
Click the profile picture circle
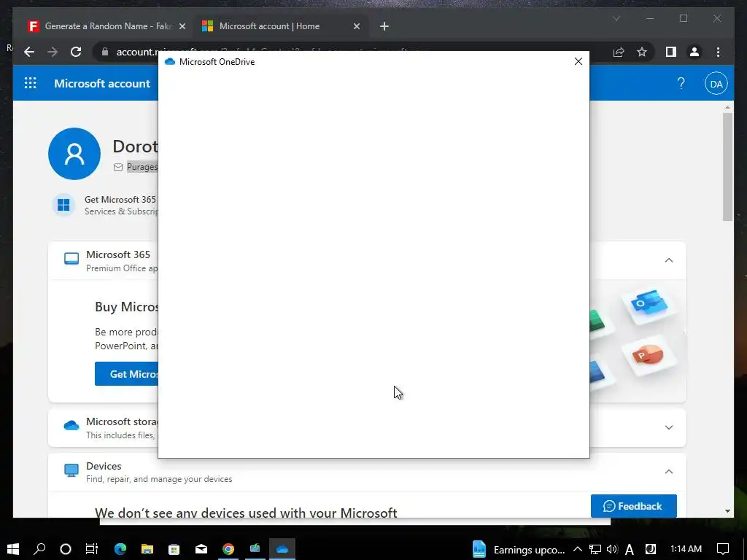pyautogui.click(x=74, y=153)
